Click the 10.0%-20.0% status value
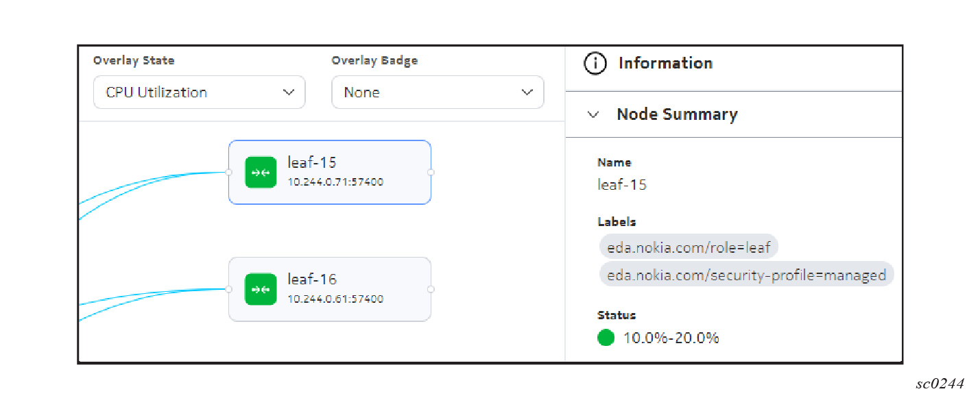Image resolution: width=980 pixels, height=398 pixels. 671,338
